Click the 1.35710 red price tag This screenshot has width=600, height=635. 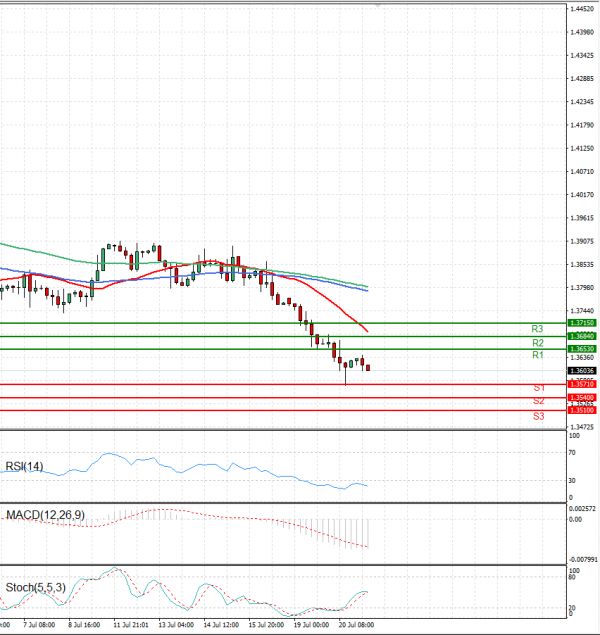point(581,384)
